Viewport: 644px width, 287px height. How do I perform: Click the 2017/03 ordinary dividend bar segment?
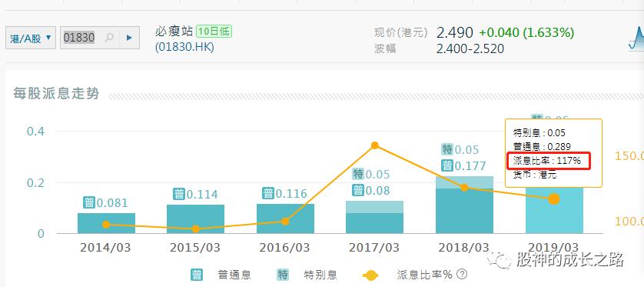374,223
